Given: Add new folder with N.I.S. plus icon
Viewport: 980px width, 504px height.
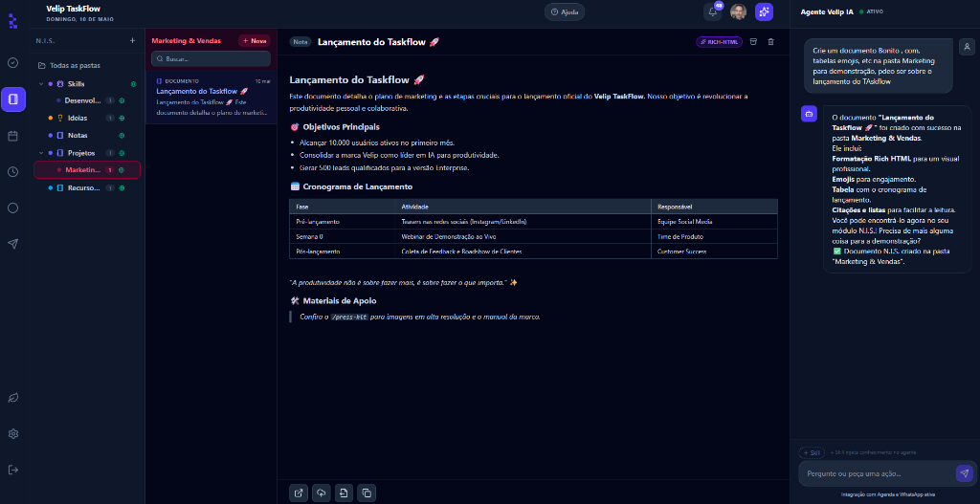Looking at the screenshot, I should click(132, 40).
